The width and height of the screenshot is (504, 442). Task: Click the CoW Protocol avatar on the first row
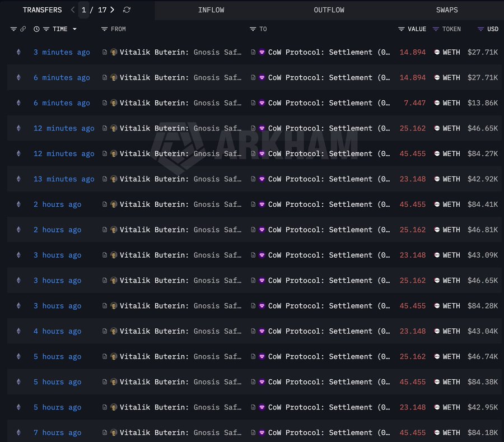pos(262,52)
